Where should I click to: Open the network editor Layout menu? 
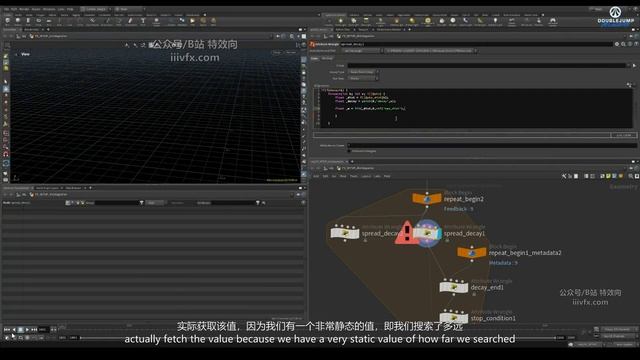point(366,176)
